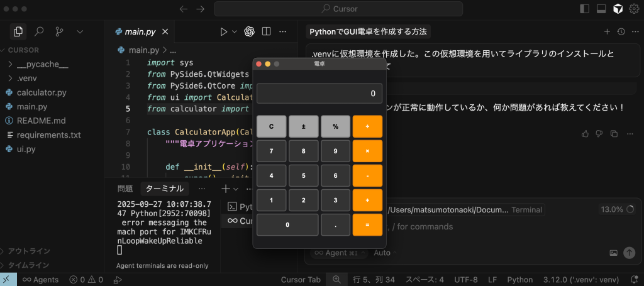Open the Agent mode dropdown in chat
This screenshot has height=286, width=644.
pyautogui.click(x=340, y=253)
